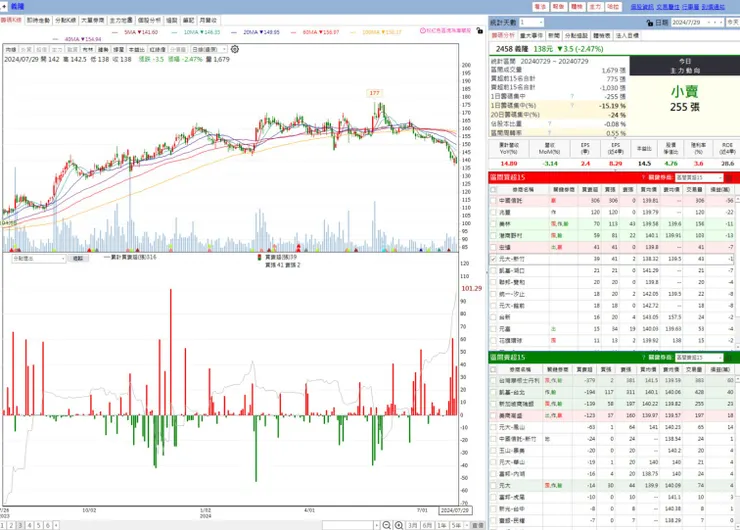Open the 日期 2024/7/29 date picker

(698, 22)
